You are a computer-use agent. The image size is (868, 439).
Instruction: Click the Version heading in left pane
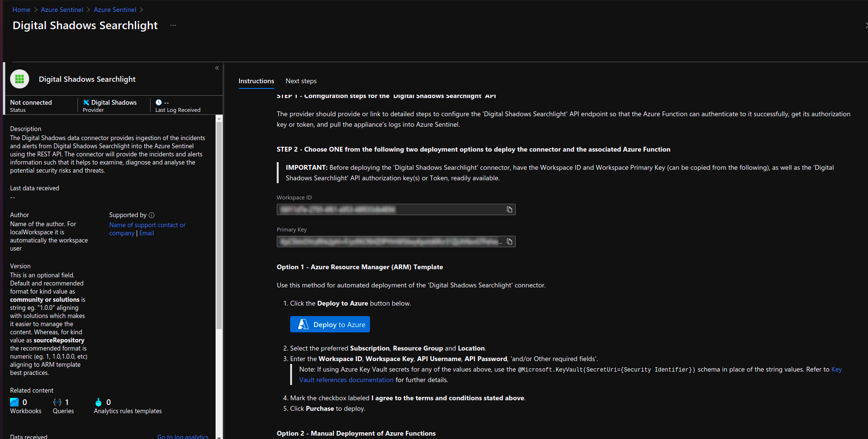pyautogui.click(x=20, y=266)
